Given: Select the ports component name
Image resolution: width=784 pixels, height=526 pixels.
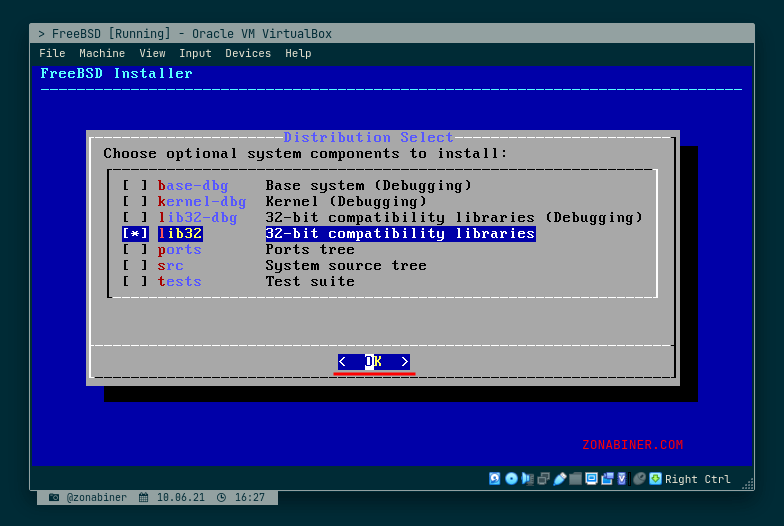Looking at the screenshot, I should (180, 250).
